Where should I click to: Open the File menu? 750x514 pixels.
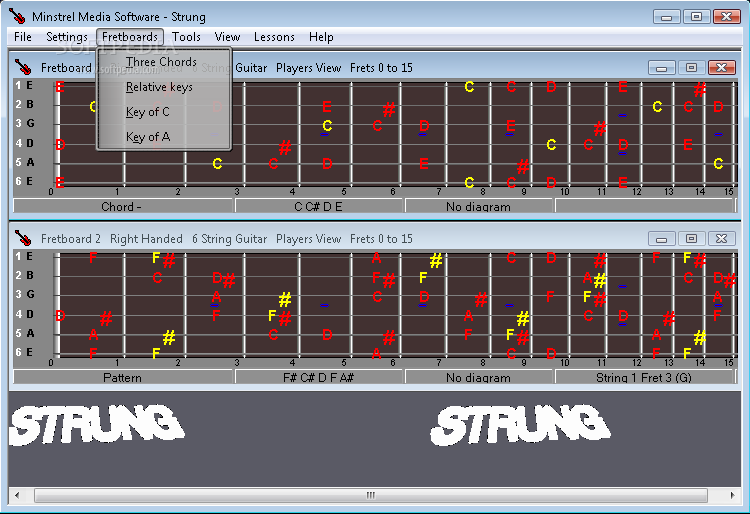[22, 37]
